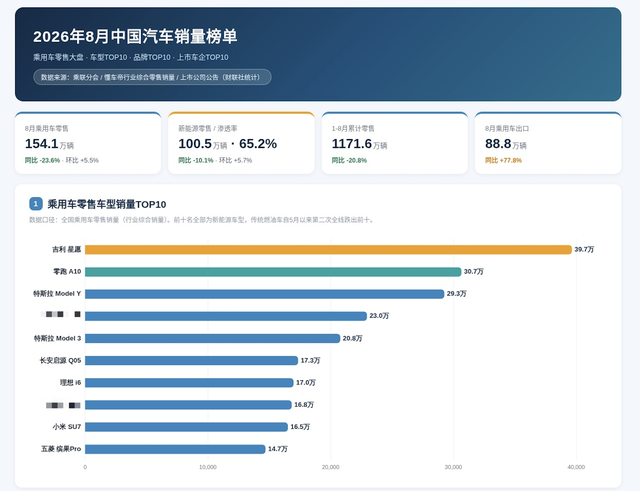Screen dimensions: 640x491
Task: Click the grey 数据口径 note under the heading
Action: (202, 220)
